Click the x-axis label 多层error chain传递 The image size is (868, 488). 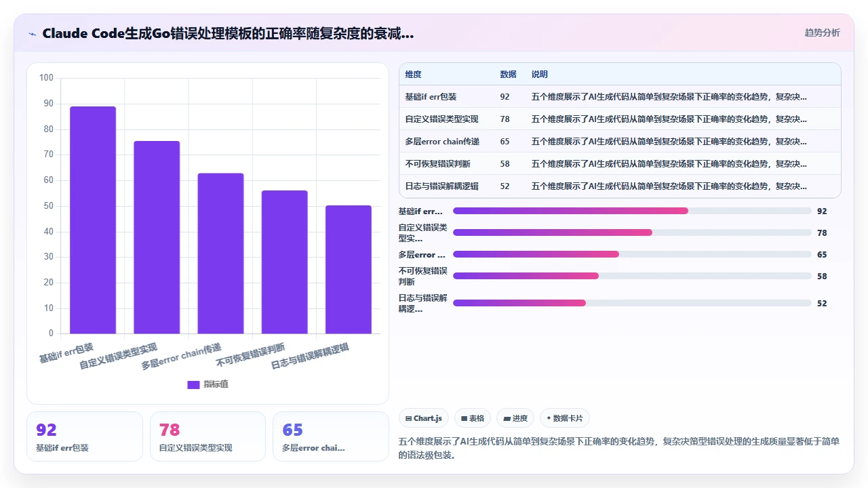coord(181,357)
